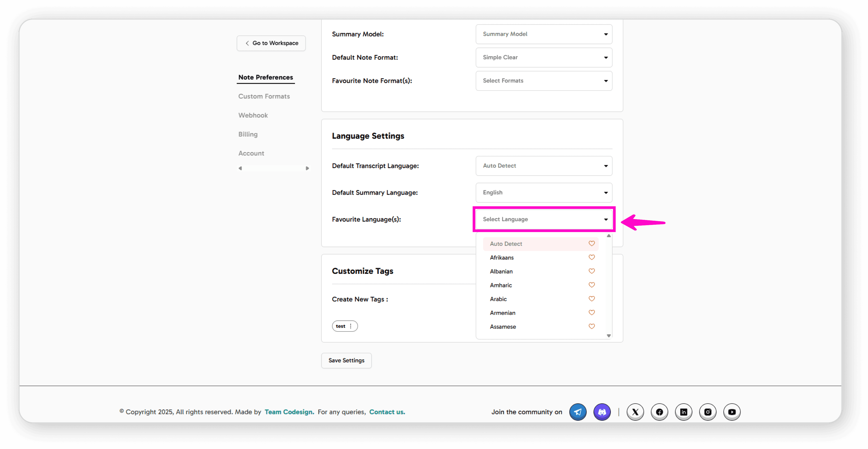
Task: Switch to Custom Formats section
Action: click(x=264, y=96)
